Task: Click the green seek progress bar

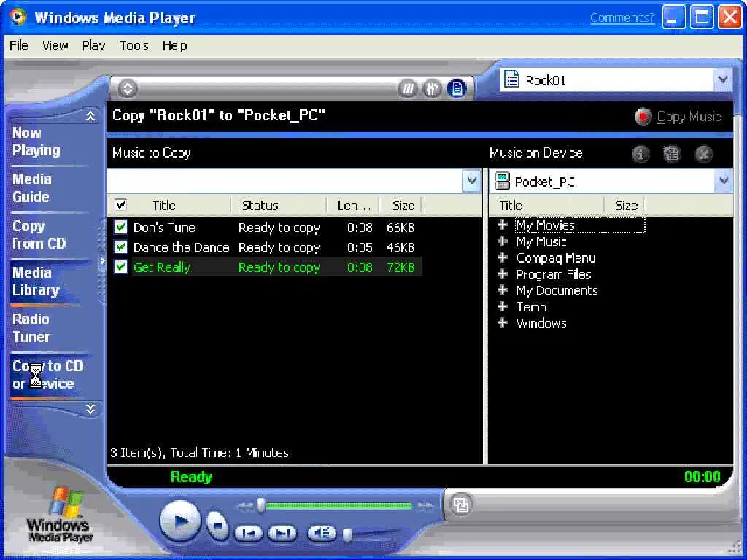Action: 338,506
